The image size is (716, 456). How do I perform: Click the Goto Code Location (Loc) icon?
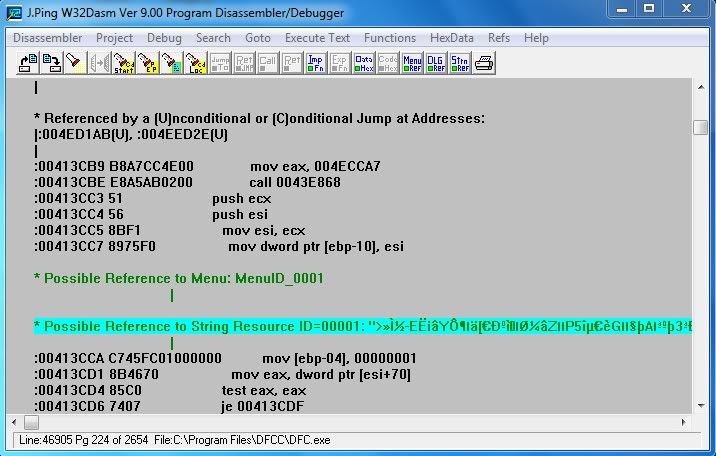click(x=197, y=63)
